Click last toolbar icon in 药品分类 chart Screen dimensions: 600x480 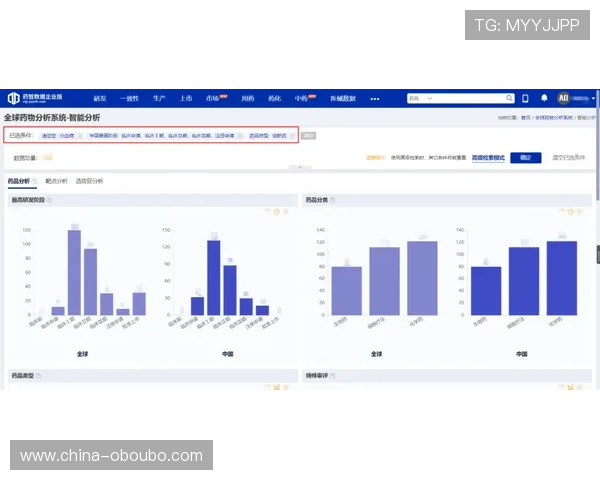coord(580,211)
